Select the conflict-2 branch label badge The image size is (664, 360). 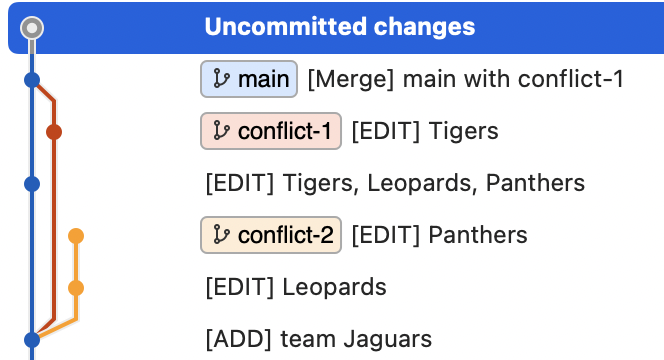[271, 235]
